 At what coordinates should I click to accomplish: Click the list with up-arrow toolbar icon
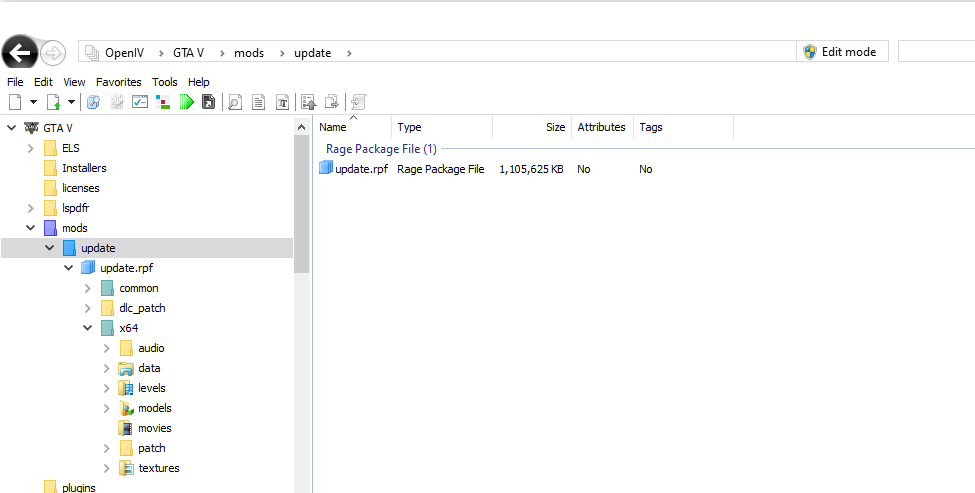coord(309,102)
